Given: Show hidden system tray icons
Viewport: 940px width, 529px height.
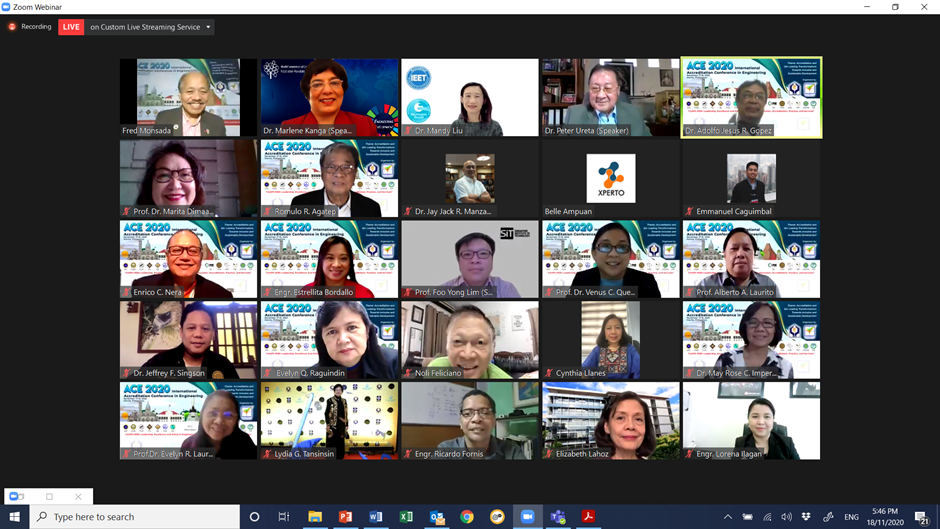Looking at the screenshot, I should (728, 517).
